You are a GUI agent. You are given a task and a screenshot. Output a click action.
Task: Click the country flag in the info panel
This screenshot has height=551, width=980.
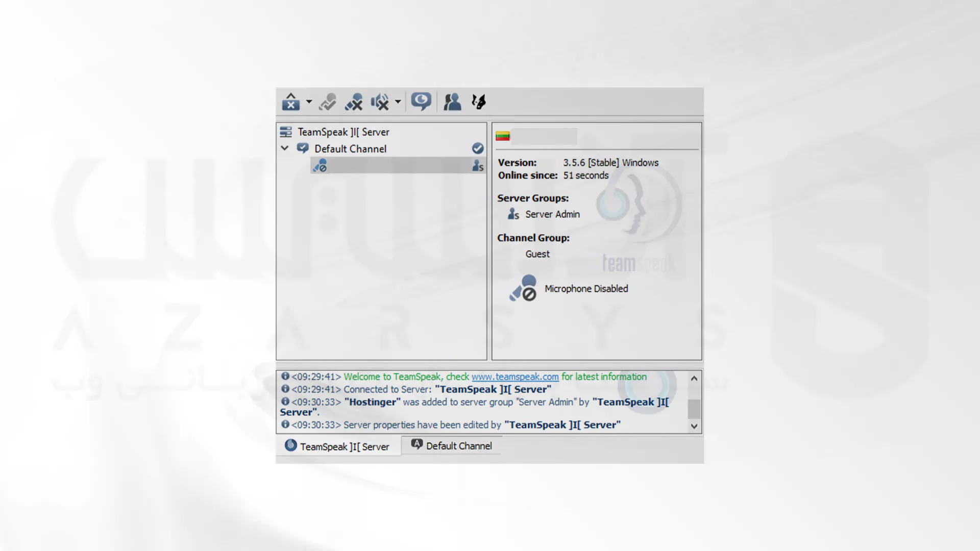point(503,136)
